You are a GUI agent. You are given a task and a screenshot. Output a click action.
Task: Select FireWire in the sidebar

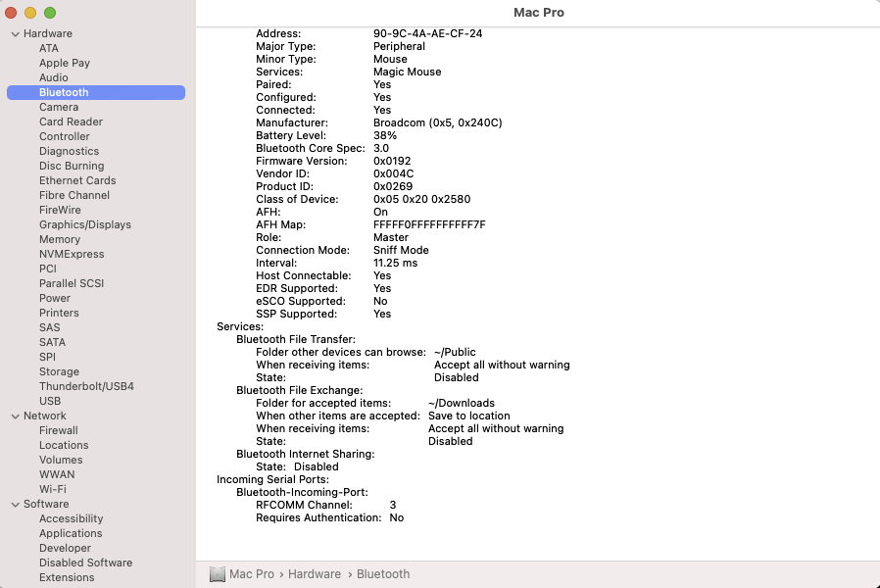point(60,210)
